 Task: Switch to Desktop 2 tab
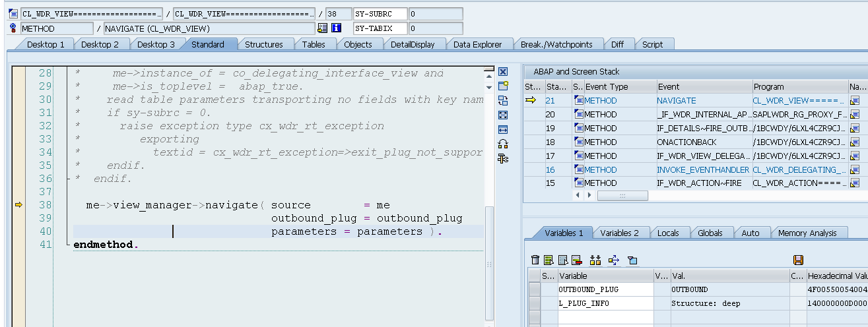(100, 44)
